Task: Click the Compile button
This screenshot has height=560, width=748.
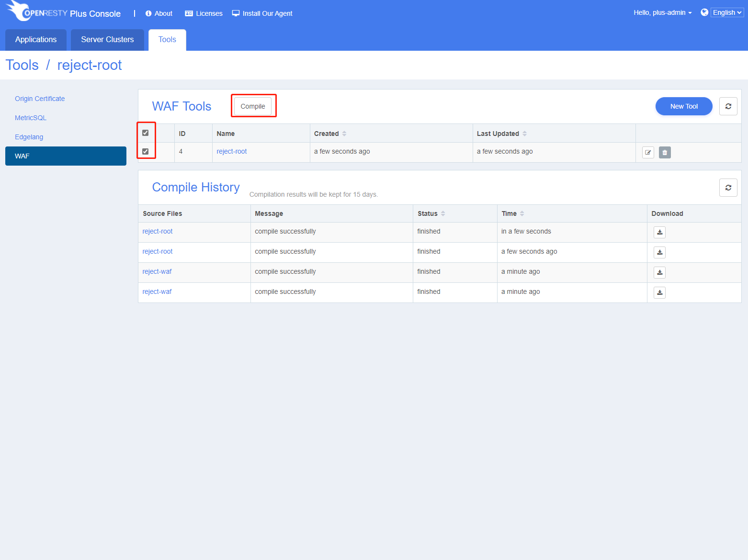Action: (x=253, y=106)
